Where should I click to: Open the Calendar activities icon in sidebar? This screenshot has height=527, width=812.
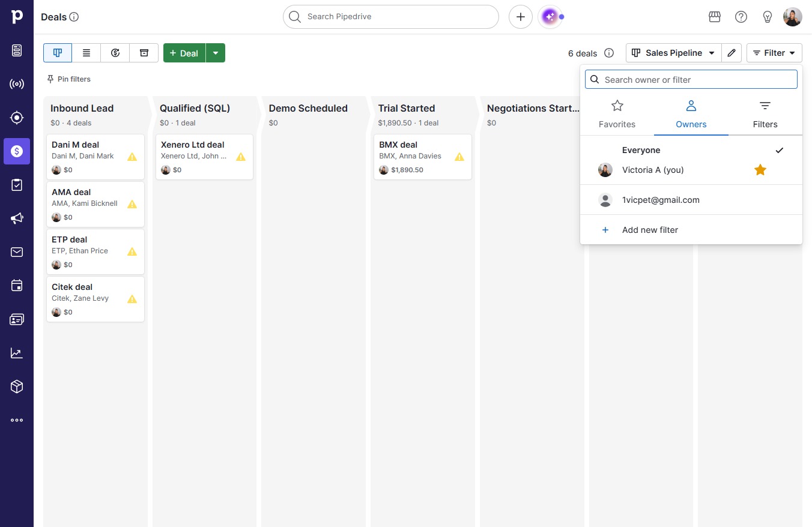[x=17, y=286]
